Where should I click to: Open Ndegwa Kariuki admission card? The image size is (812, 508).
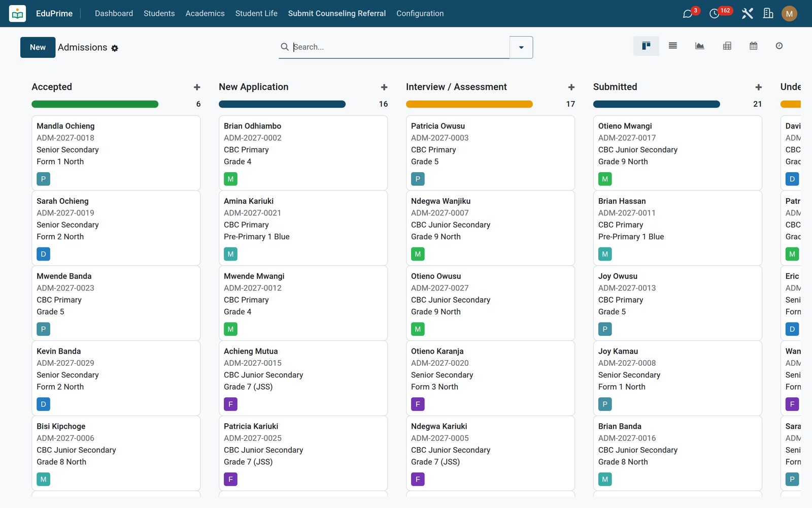pos(490,453)
